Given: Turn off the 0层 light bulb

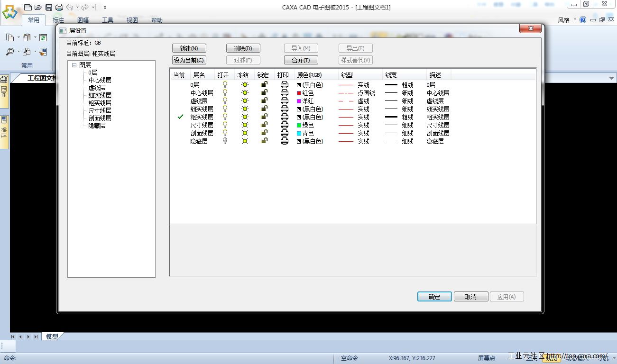Looking at the screenshot, I should (x=225, y=85).
